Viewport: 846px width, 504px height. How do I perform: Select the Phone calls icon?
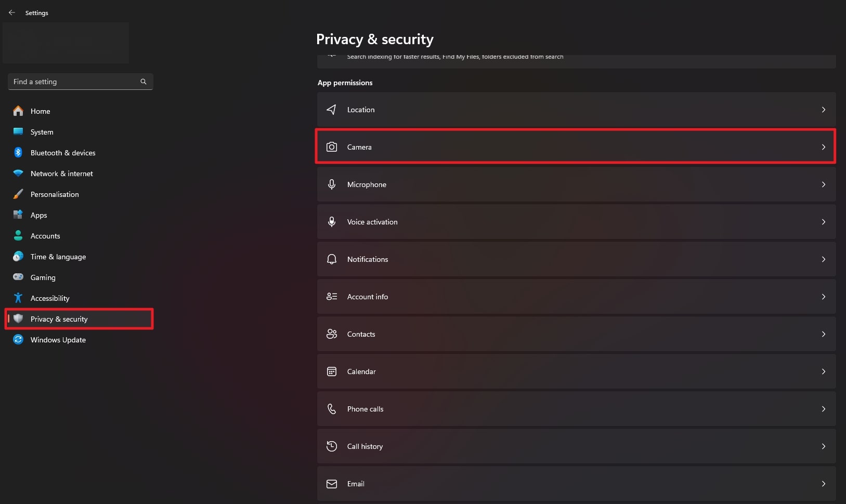332,409
